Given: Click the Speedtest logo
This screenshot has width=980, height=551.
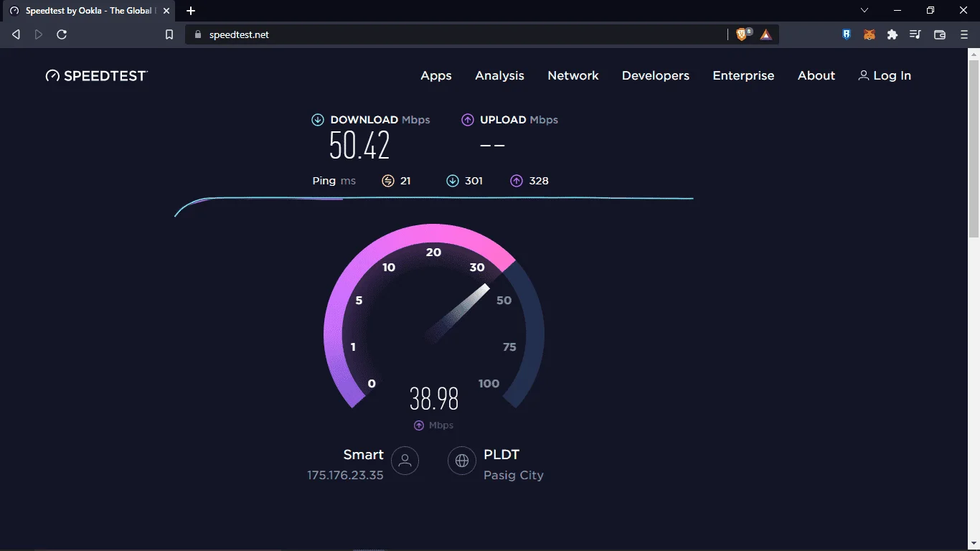Looking at the screenshot, I should click(97, 76).
